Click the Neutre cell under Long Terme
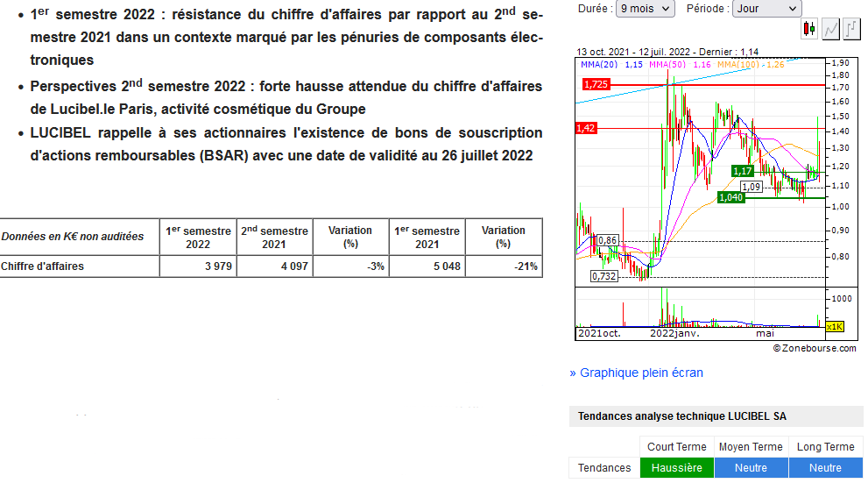 click(825, 468)
